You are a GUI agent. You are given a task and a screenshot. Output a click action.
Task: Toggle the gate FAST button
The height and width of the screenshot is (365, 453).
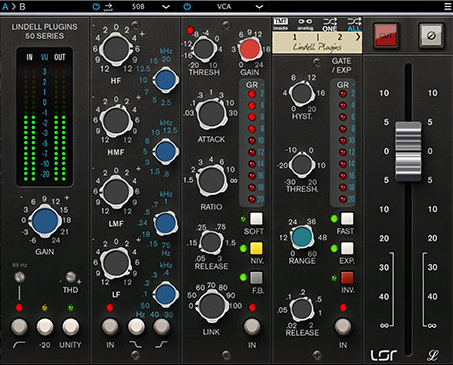[347, 219]
